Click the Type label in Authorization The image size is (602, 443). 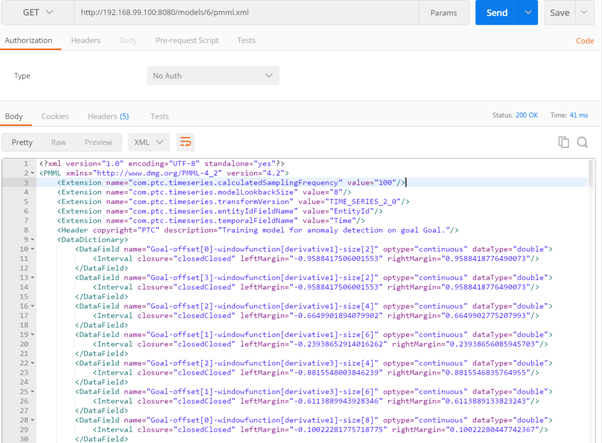[22, 76]
